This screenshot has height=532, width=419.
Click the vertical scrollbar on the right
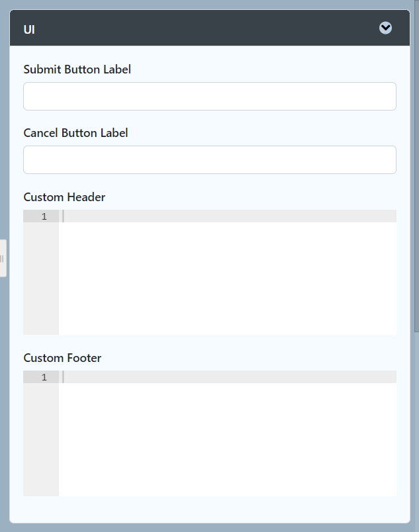click(x=416, y=165)
